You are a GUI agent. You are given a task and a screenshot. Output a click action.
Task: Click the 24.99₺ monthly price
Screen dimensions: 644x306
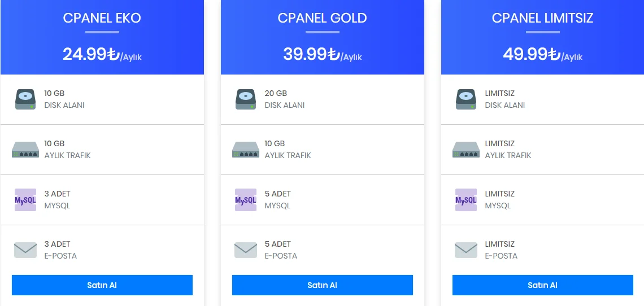pyautogui.click(x=102, y=55)
